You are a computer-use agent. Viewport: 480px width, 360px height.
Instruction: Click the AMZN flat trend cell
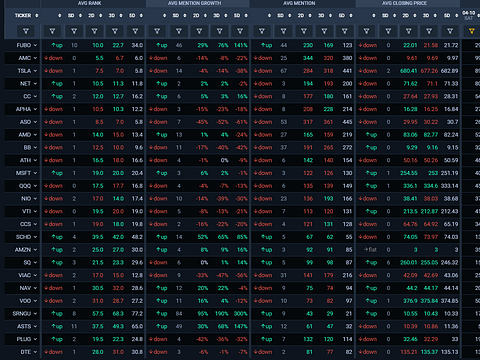(370, 250)
